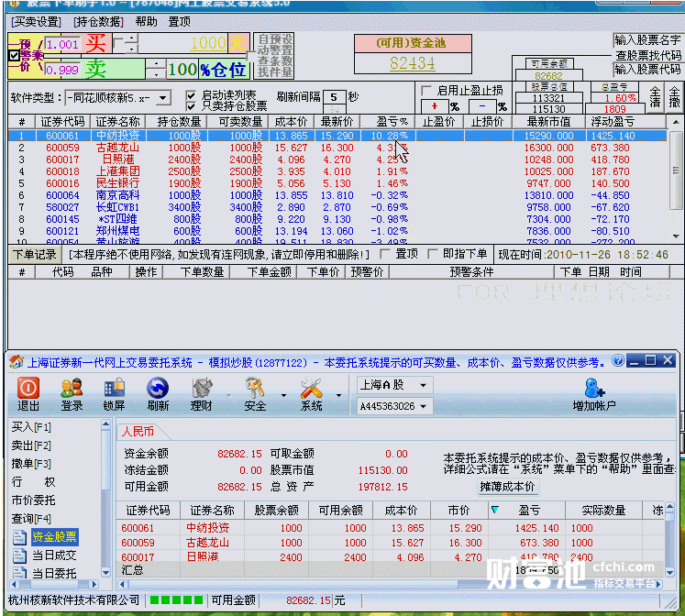Viewport: 685px width, 616px height.
Task: Open the 帮助 menu
Action: coord(146,21)
